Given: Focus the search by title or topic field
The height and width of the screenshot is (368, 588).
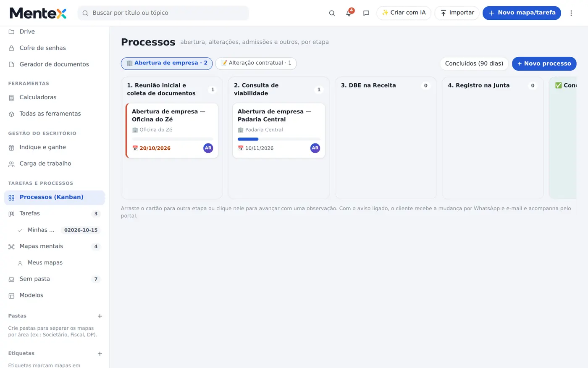Looking at the screenshot, I should 163,13.
